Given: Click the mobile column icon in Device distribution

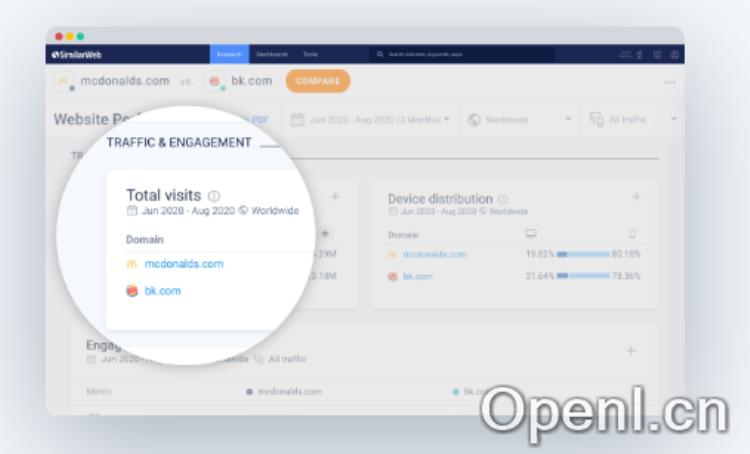Looking at the screenshot, I should (632, 233).
